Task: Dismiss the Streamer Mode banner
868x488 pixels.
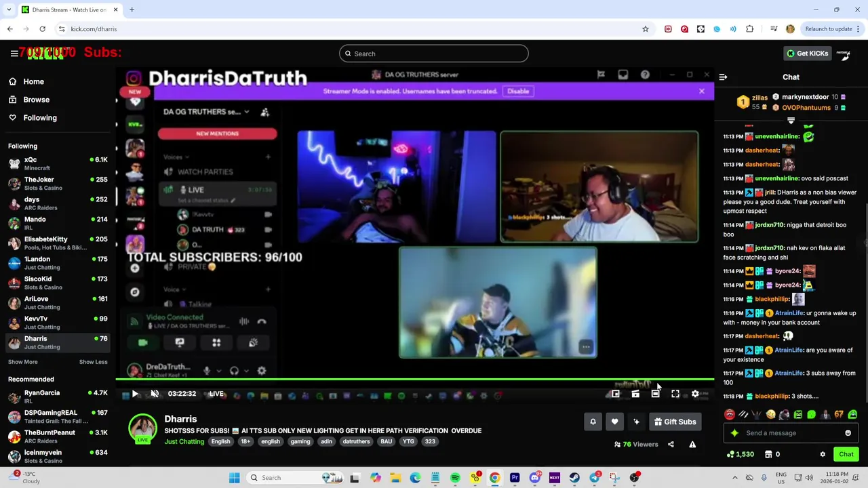Action: [x=702, y=91]
